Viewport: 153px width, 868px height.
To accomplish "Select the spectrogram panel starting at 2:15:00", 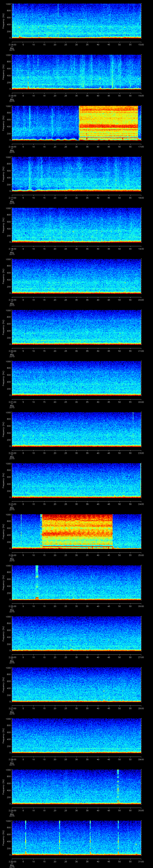I will coord(77,72).
